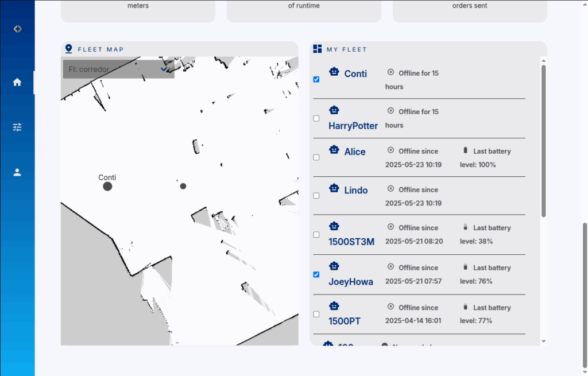This screenshot has height=376, width=588.
Task: Click the My Fleet list scroll down arrow
Action: pyautogui.click(x=544, y=342)
